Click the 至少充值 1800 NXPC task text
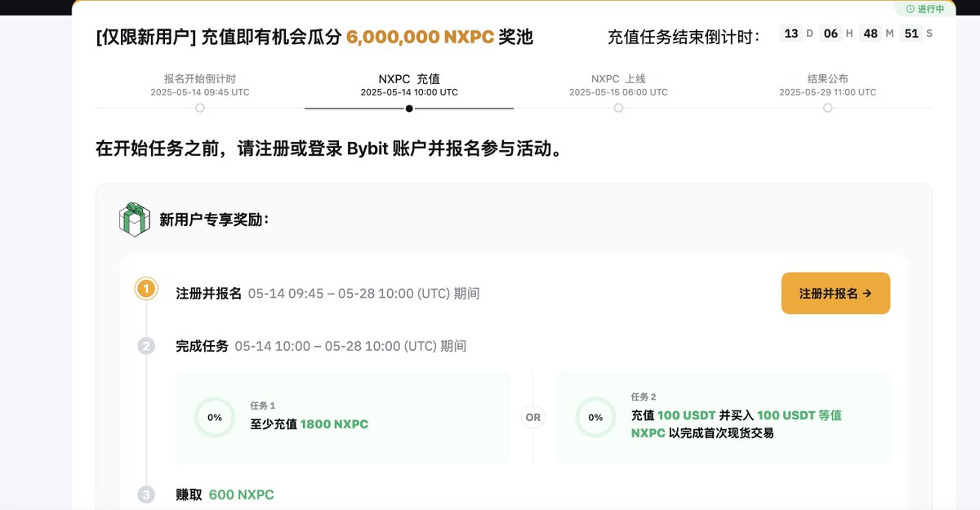 click(x=310, y=424)
